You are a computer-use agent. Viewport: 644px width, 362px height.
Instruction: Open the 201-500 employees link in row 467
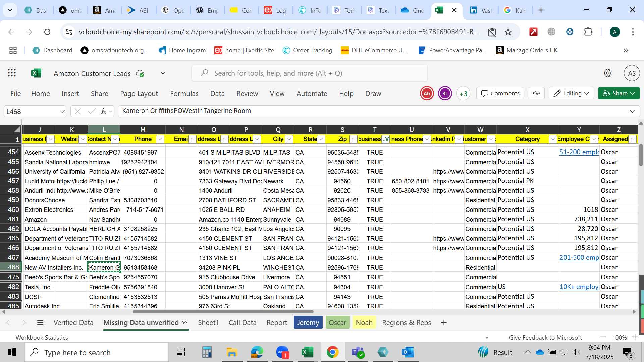[x=579, y=258]
